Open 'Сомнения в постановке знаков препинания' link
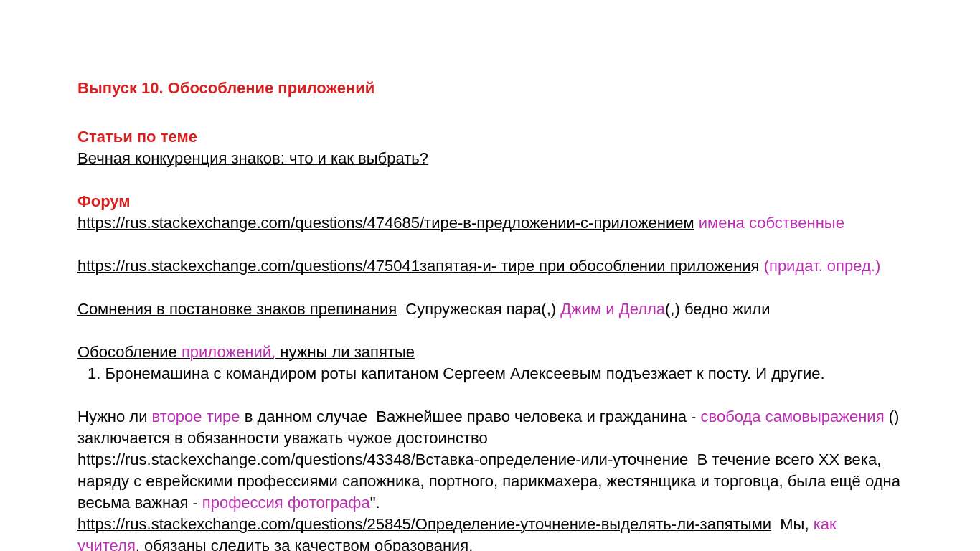The image size is (980, 551). [x=237, y=309]
